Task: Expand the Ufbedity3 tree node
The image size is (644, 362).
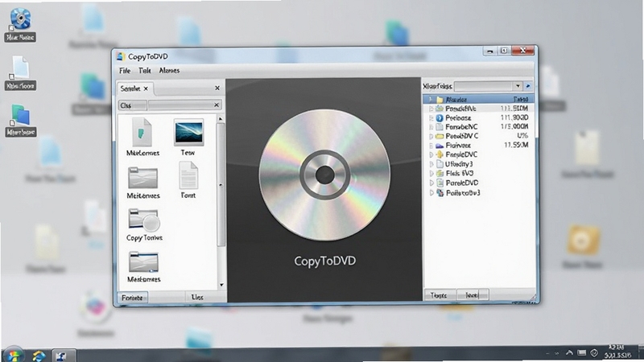Action: pos(431,164)
